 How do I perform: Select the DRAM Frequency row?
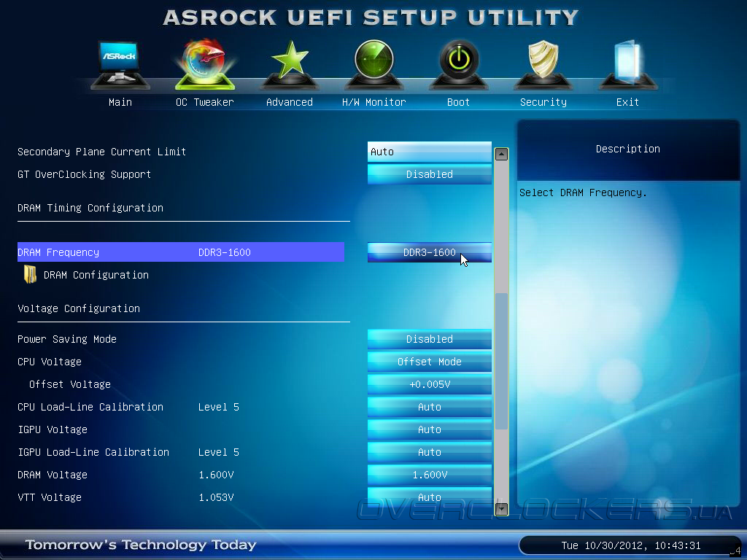(181, 252)
